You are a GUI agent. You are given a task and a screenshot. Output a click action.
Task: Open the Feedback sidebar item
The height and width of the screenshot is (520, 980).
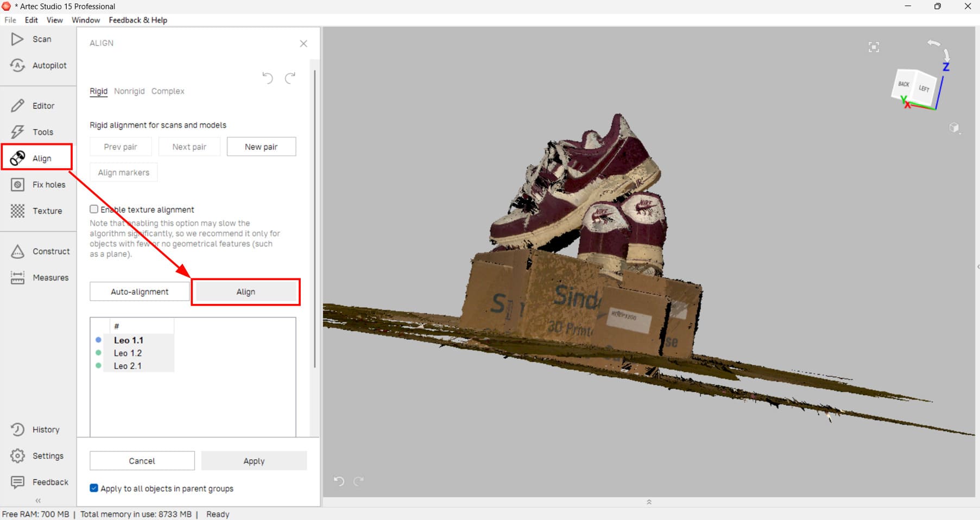pyautogui.click(x=39, y=482)
